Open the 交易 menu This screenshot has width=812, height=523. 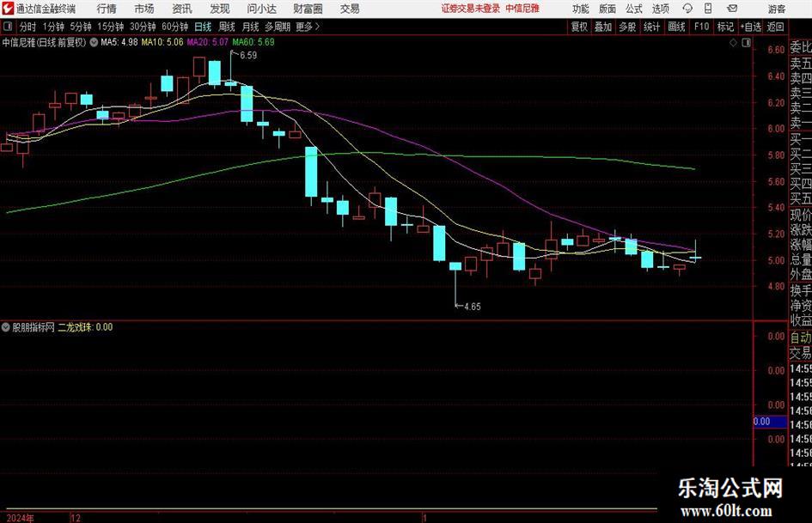[350, 9]
